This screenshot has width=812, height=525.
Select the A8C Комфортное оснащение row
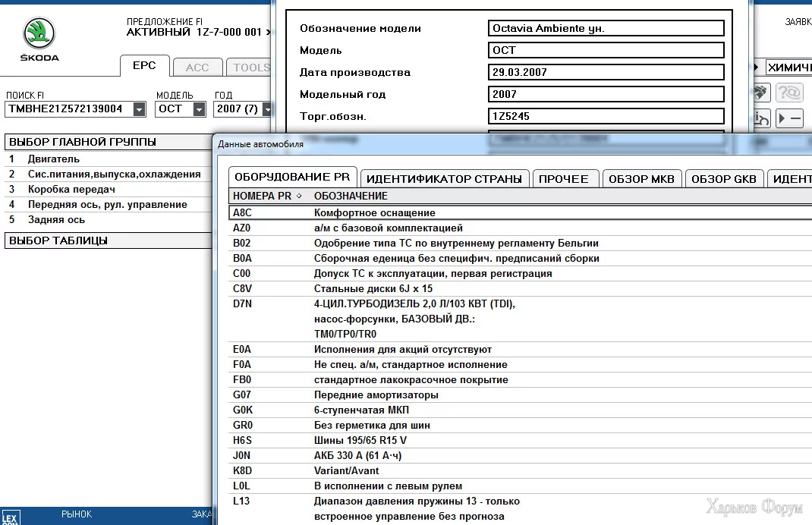tap(374, 213)
